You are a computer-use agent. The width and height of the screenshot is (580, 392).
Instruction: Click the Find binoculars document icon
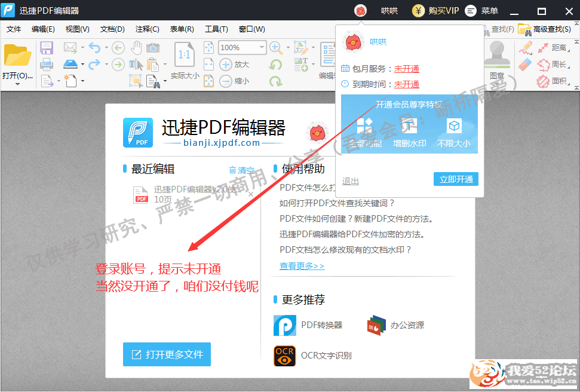point(153,81)
